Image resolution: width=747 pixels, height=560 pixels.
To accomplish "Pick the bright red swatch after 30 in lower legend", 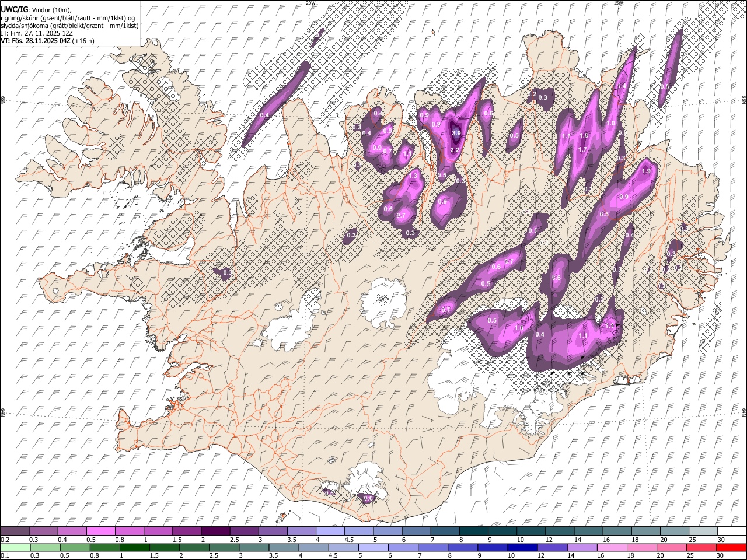I will pyautogui.click(x=732, y=548).
